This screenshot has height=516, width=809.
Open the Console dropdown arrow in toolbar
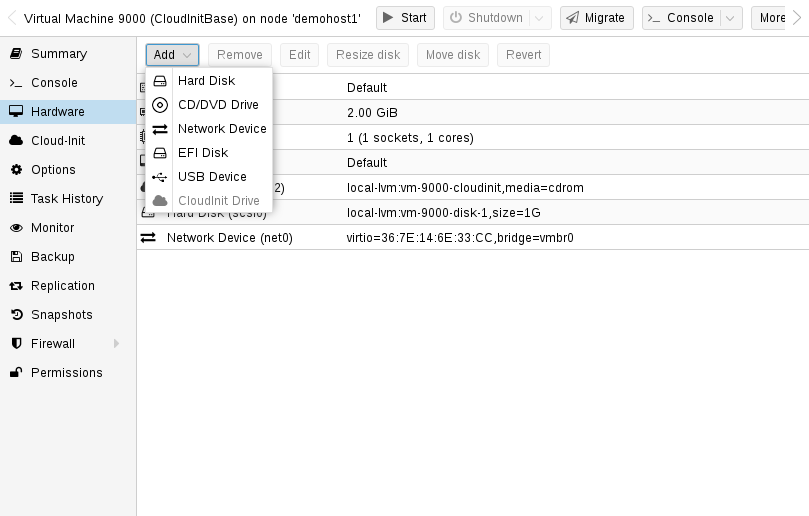tap(731, 18)
